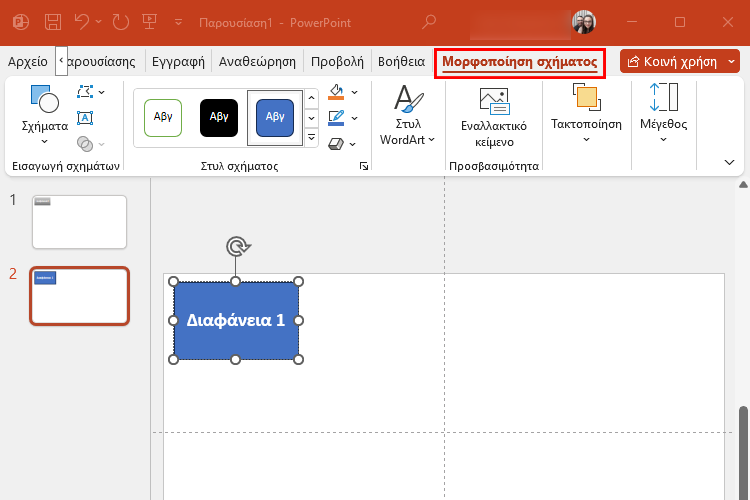Click the PowerPoint app logo icon
Image resolution: width=750 pixels, height=500 pixels.
pyautogui.click(x=21, y=22)
